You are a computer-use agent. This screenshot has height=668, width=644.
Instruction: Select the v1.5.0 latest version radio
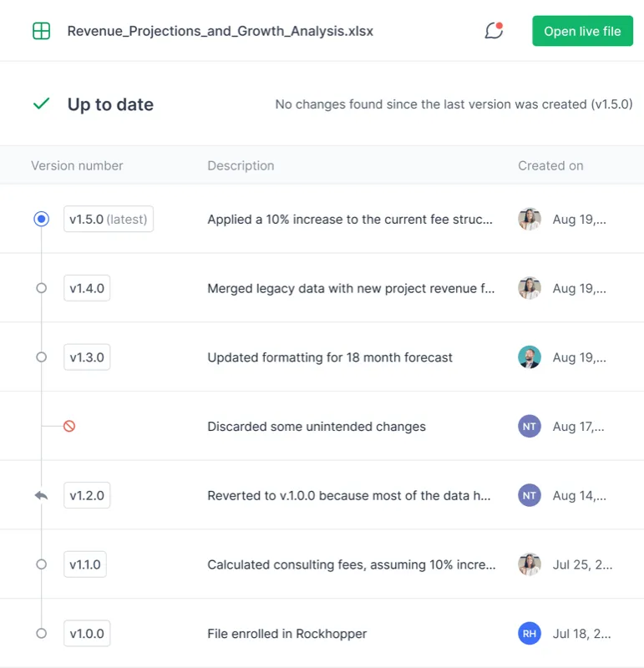(41, 219)
